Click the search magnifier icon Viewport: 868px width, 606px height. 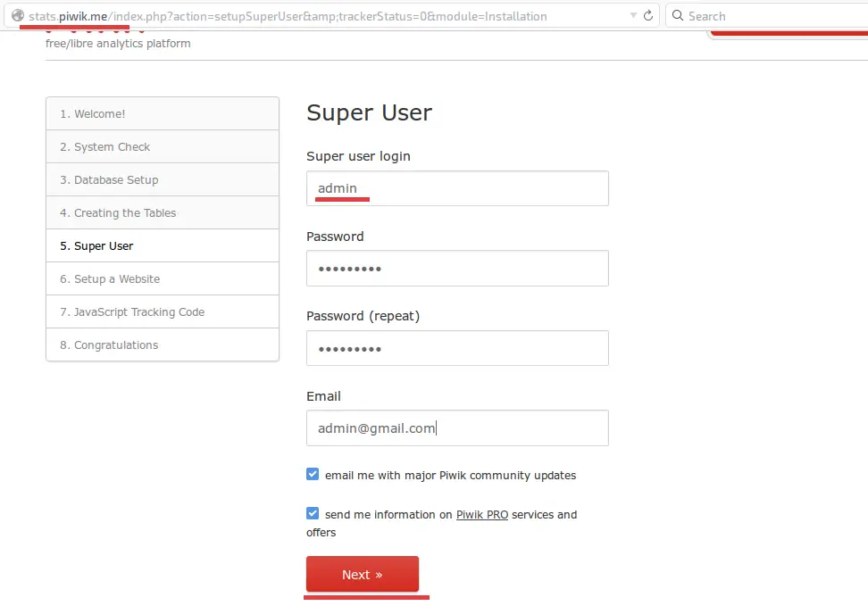click(x=678, y=15)
